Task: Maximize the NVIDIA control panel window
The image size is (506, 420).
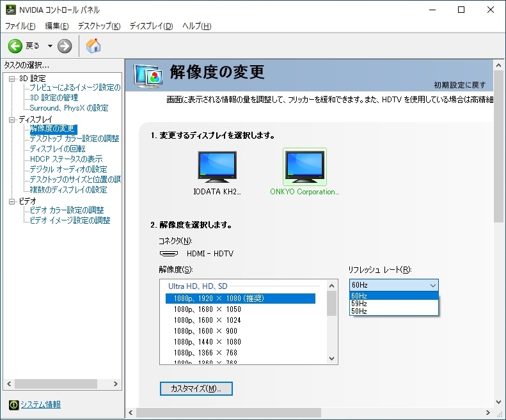Action: [x=461, y=10]
